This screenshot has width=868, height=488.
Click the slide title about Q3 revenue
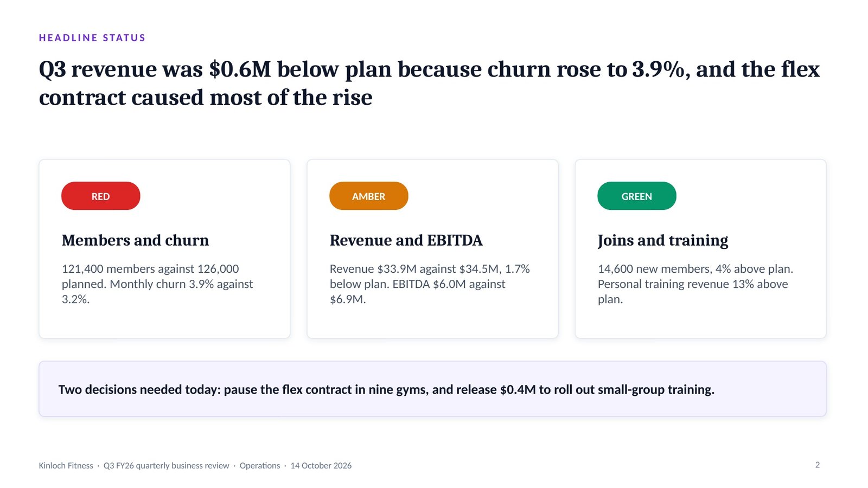coord(429,83)
